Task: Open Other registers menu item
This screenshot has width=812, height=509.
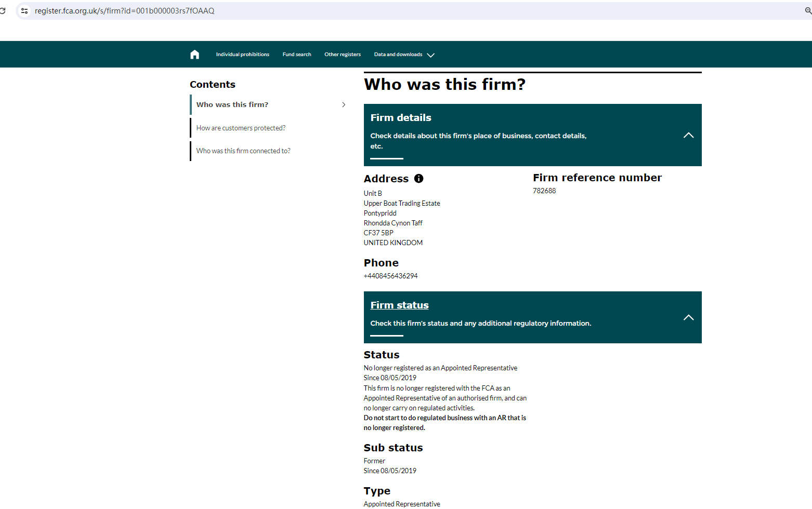Action: (x=343, y=55)
